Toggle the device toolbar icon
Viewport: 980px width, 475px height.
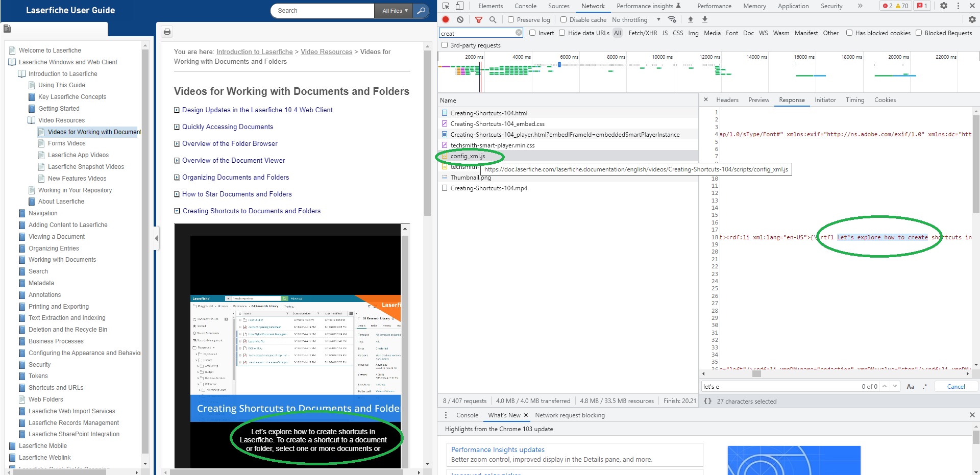pos(459,6)
